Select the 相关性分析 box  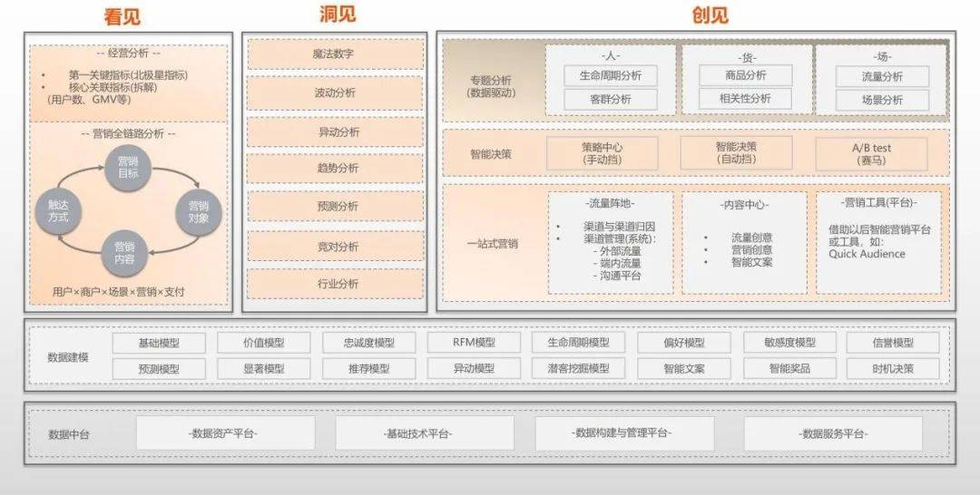745,99
